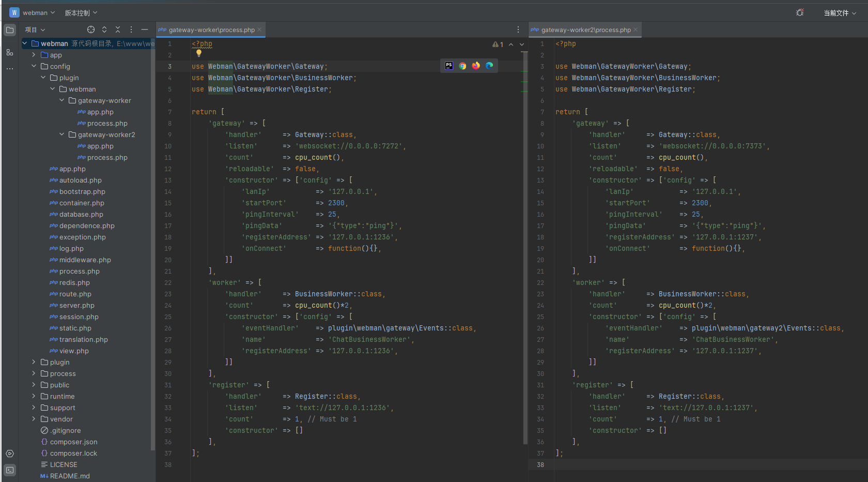Screen dimensions: 868x482
Task: Open the webman project dropdown
Action: pyautogui.click(x=39, y=12)
